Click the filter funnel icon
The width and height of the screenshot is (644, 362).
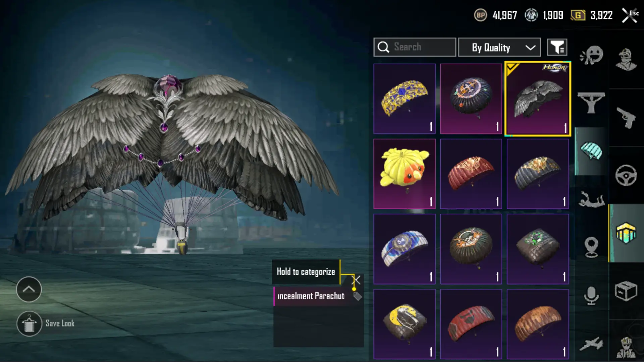click(557, 47)
